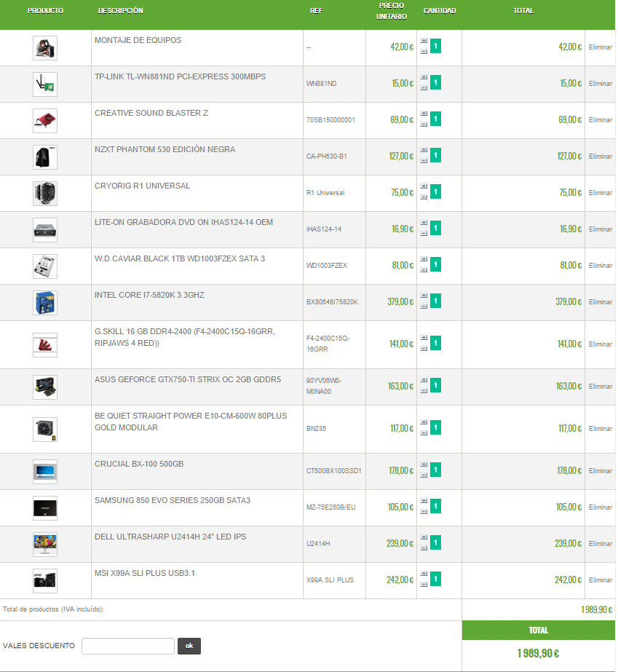Open the G.Skill Ripjaws RAM thumbnail
This screenshot has height=672, width=618.
pyautogui.click(x=45, y=345)
